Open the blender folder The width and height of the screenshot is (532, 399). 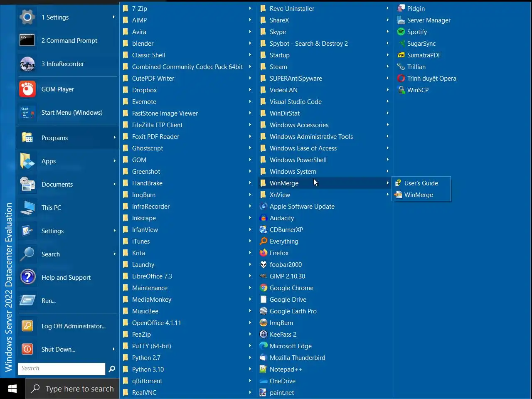[187, 43]
